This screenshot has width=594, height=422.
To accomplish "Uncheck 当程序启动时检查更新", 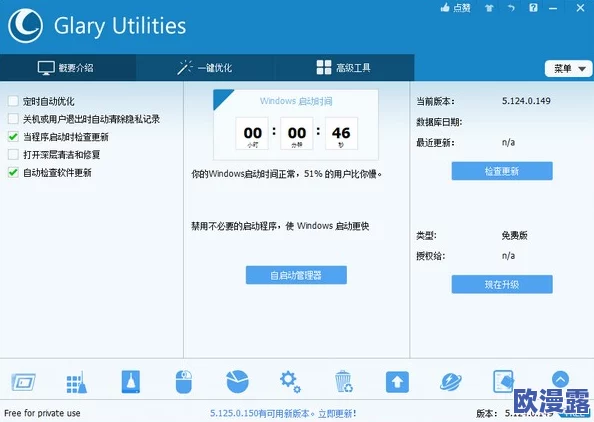I will click(13, 137).
